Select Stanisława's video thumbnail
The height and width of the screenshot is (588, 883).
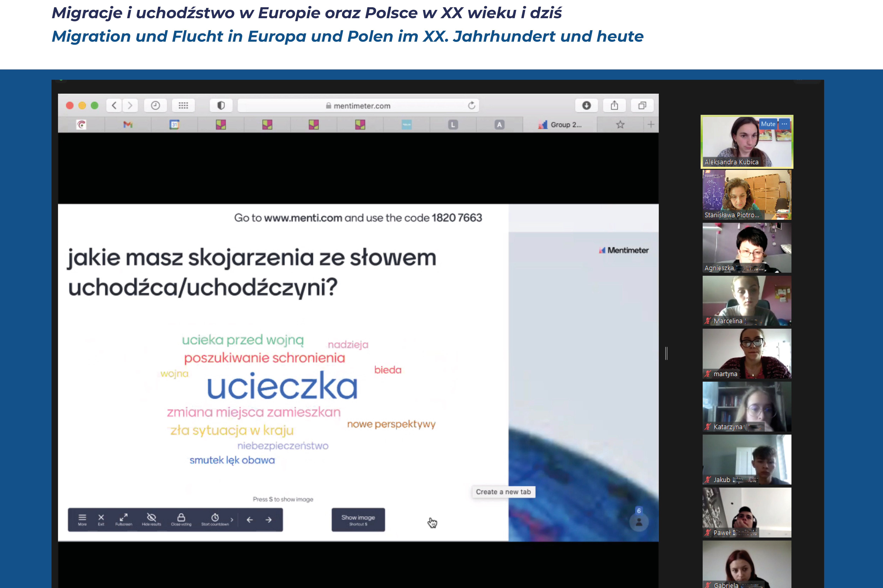tap(746, 194)
